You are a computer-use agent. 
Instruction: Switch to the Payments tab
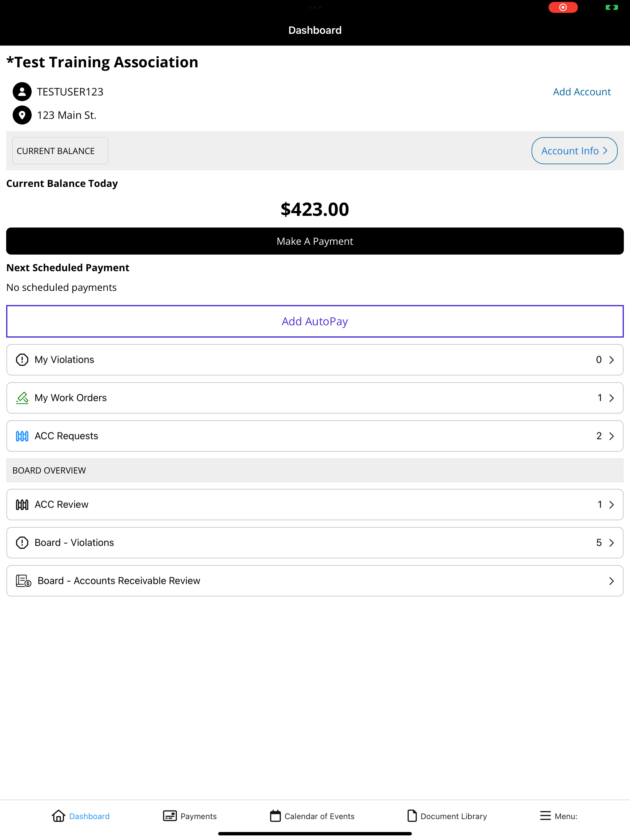189,816
